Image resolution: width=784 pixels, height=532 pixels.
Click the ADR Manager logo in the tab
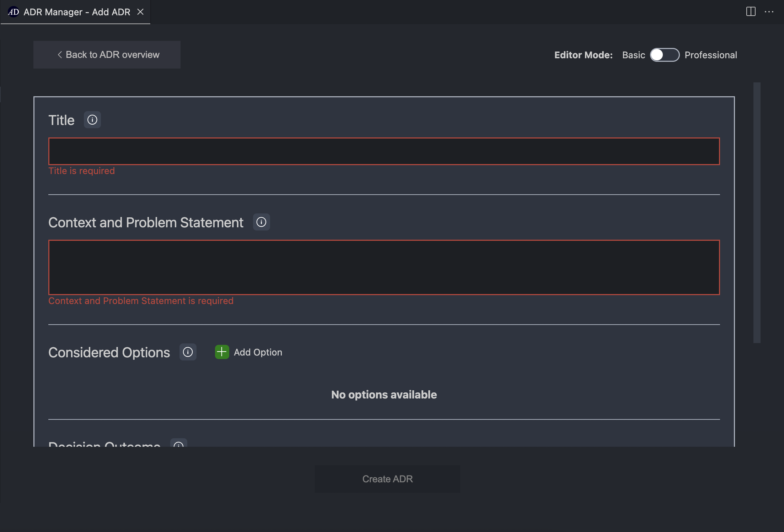point(14,12)
